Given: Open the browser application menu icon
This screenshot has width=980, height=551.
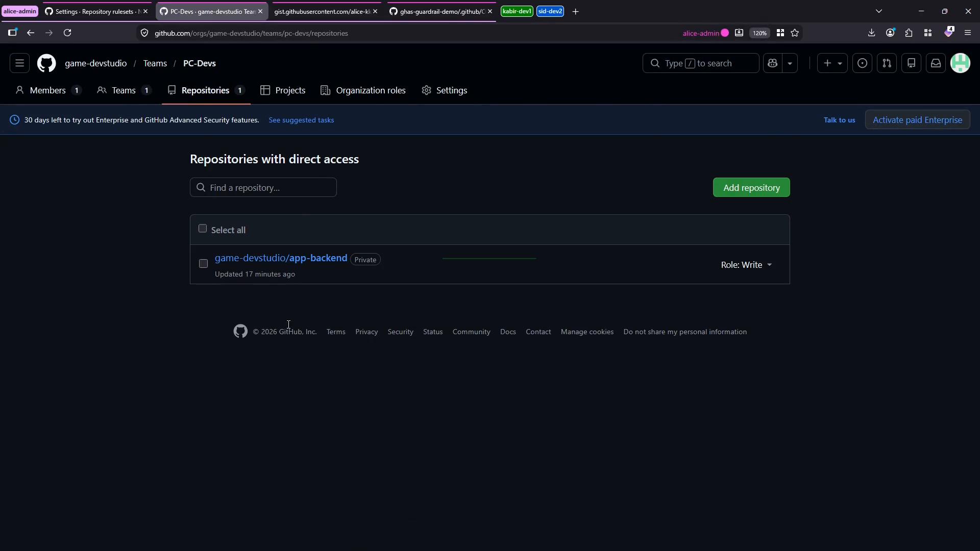Looking at the screenshot, I should 967,33.
